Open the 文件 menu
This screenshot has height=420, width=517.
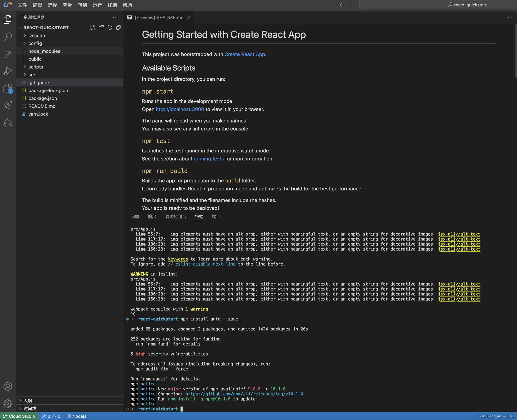pos(22,5)
